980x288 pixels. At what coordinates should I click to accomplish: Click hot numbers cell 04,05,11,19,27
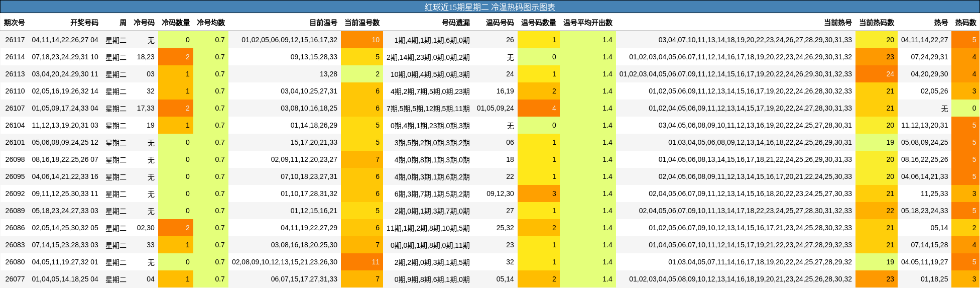pyautogui.click(x=925, y=262)
